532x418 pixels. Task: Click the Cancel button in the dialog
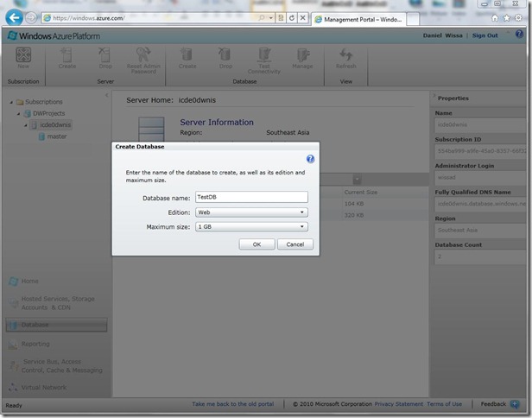(x=294, y=244)
